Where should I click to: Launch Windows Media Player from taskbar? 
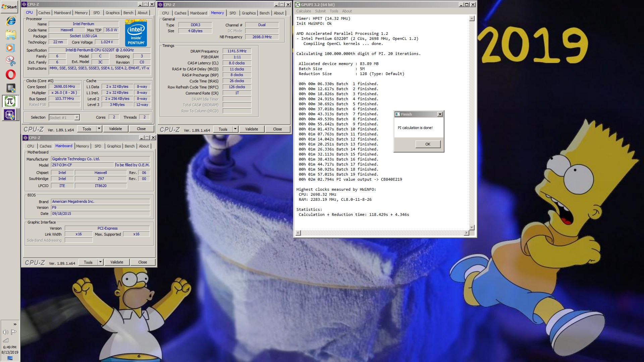pyautogui.click(x=10, y=48)
